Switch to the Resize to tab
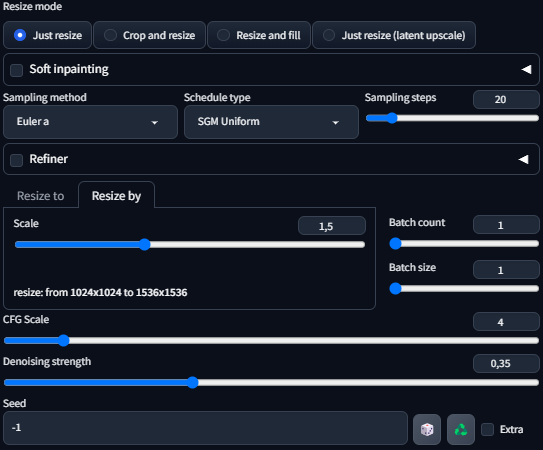 point(41,196)
